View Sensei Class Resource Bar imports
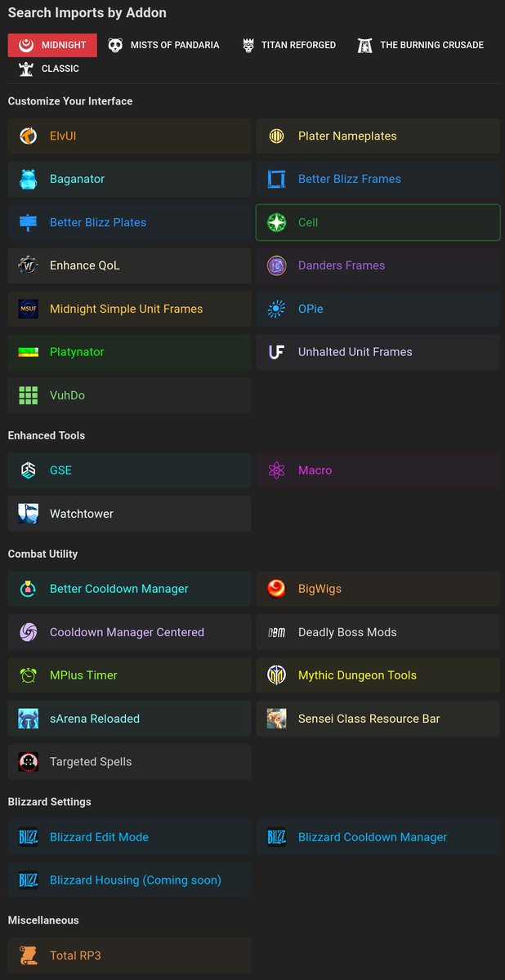 378,719
